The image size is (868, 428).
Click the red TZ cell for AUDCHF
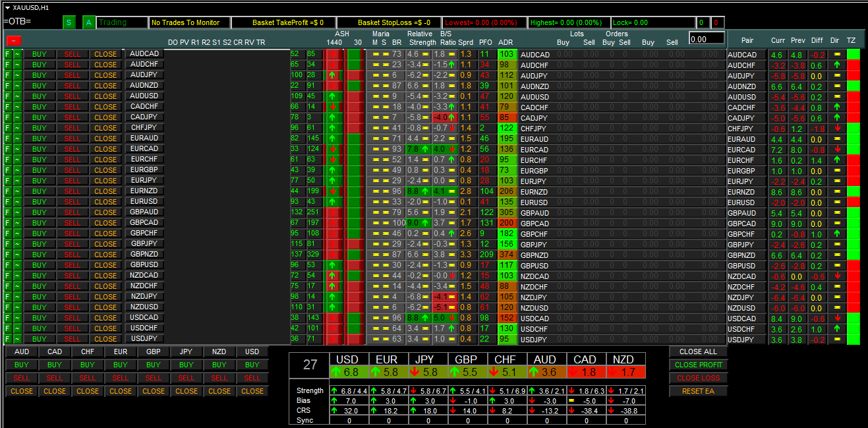854,65
